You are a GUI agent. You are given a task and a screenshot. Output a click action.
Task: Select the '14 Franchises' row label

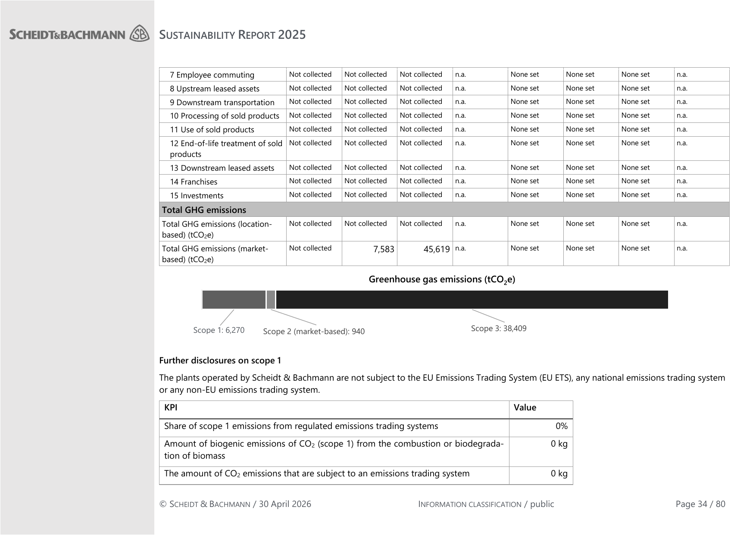coord(194,182)
